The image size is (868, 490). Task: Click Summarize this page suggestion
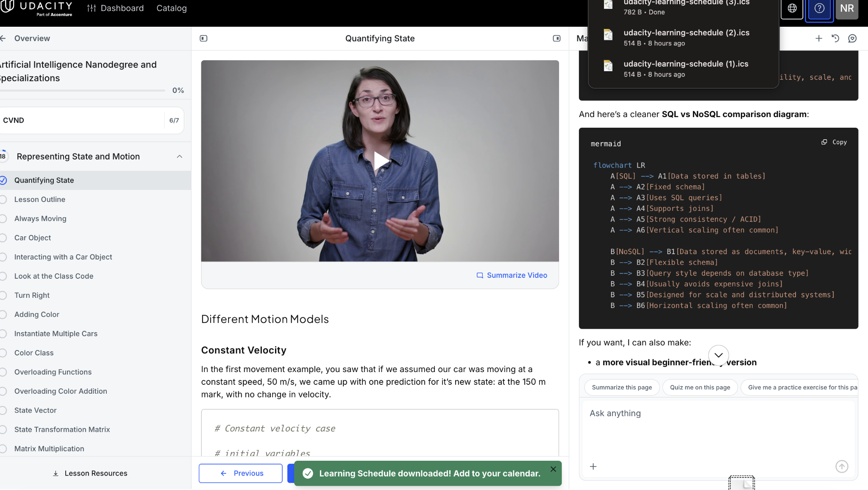tap(622, 387)
